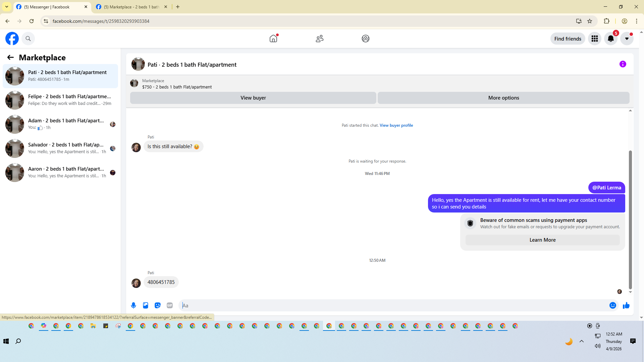The image size is (644, 362).
Task: Go back using the Marketplace arrow
Action: coord(10,57)
